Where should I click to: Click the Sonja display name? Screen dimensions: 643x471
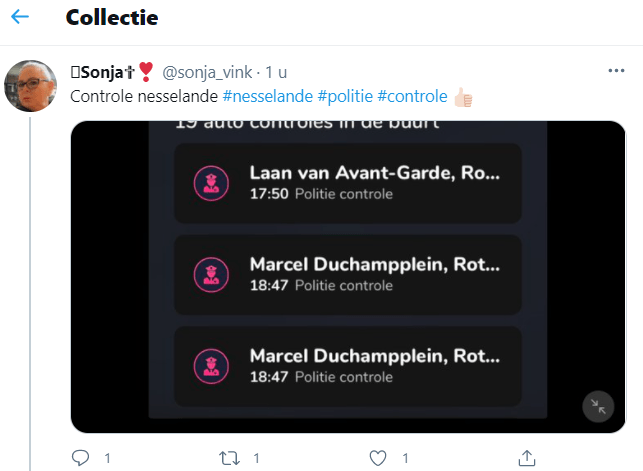pos(103,72)
